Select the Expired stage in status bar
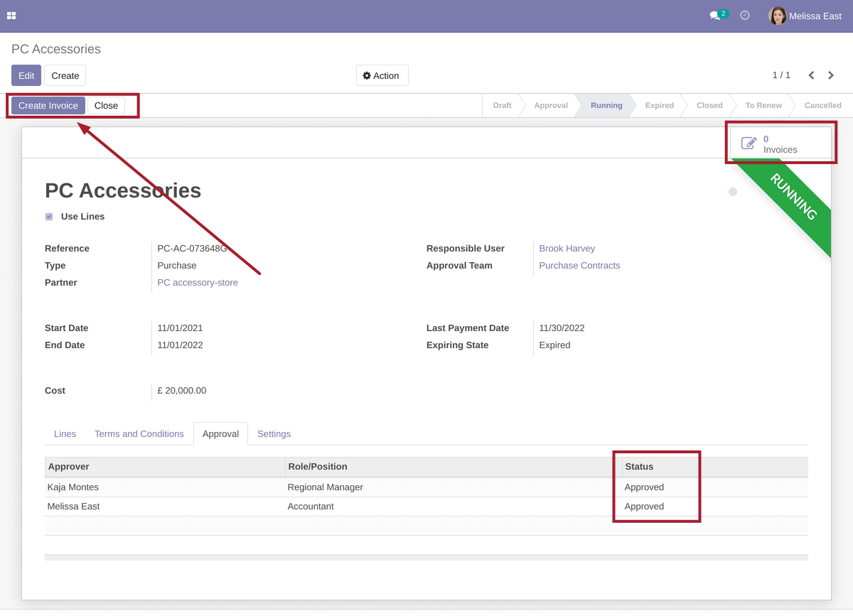 coord(659,106)
